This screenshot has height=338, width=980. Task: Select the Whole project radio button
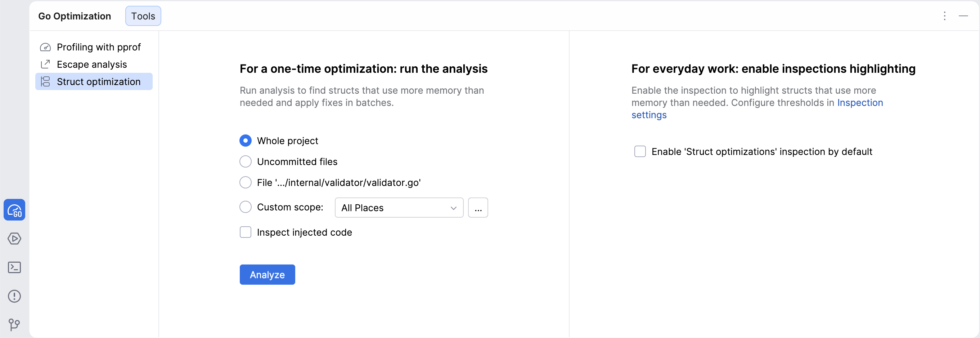pos(246,141)
